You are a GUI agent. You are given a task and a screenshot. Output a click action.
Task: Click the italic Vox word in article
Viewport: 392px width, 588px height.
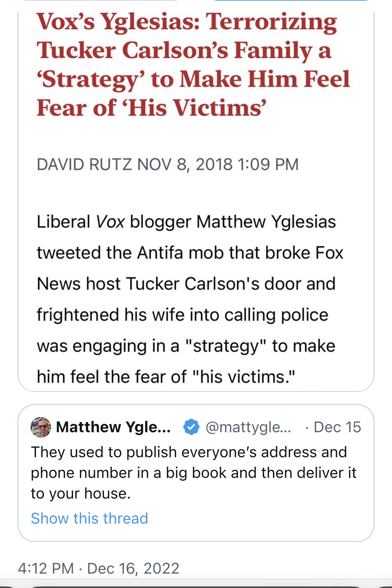110,221
